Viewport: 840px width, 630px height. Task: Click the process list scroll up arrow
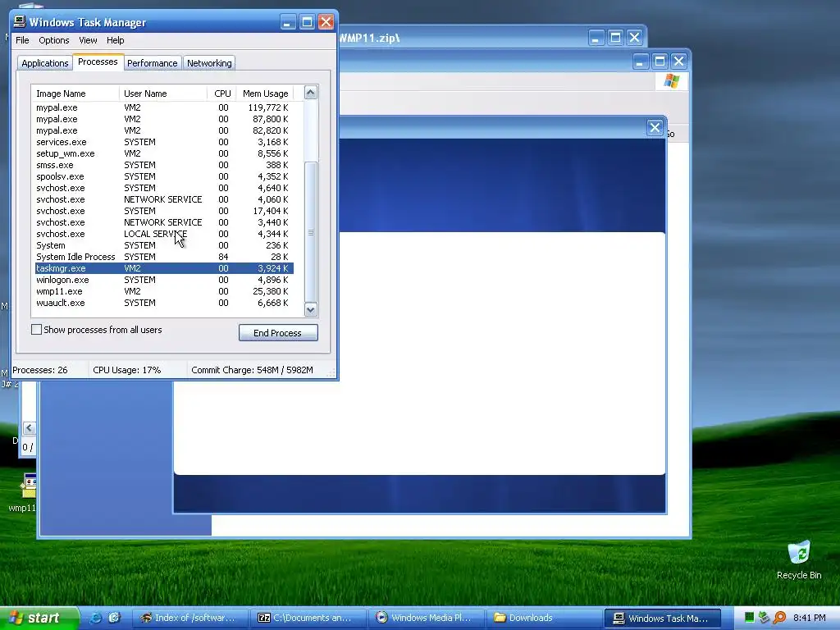pyautogui.click(x=311, y=93)
